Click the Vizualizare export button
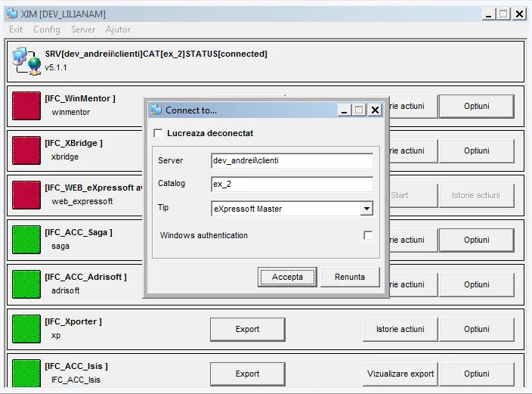532x394 pixels. [x=401, y=374]
